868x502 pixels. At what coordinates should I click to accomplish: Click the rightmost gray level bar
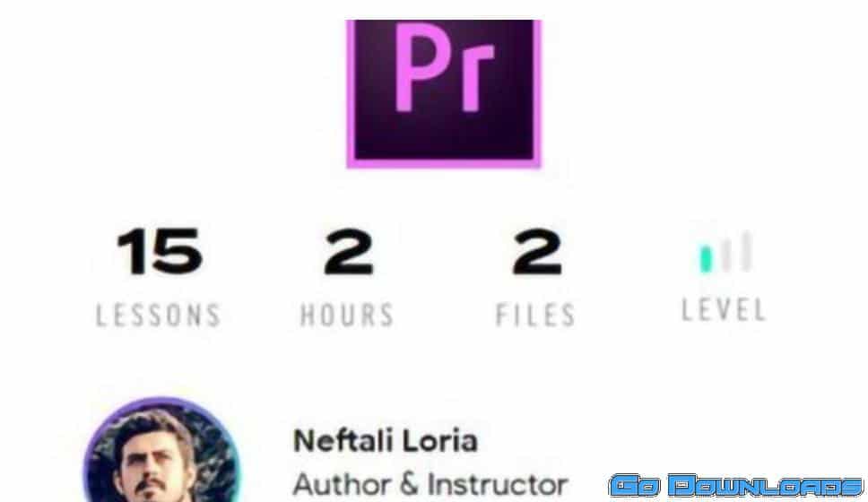tap(746, 252)
